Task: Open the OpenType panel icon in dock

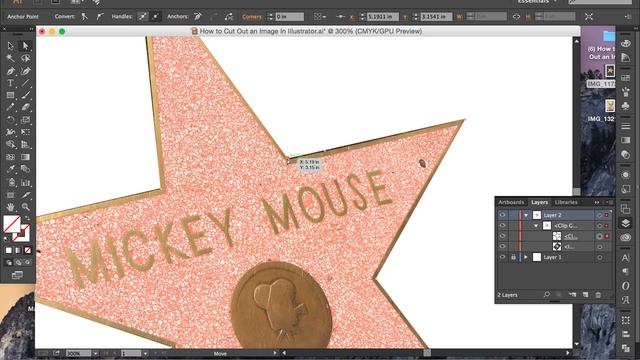Action: point(625,286)
